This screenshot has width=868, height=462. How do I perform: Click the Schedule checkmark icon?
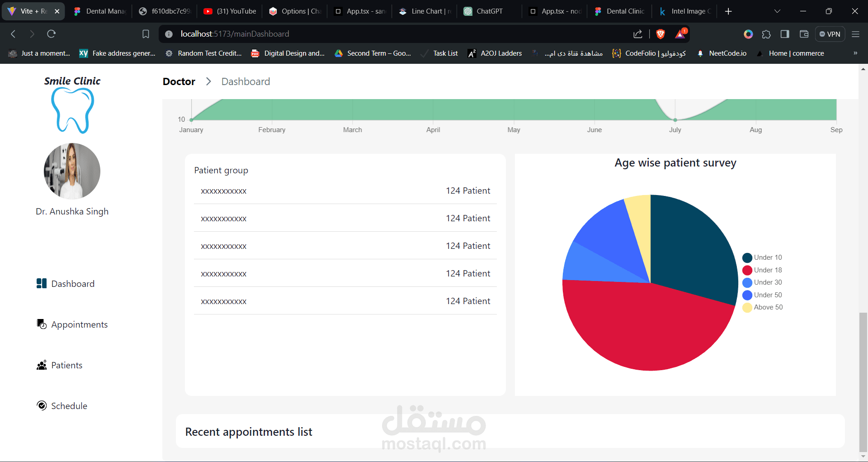click(42, 405)
